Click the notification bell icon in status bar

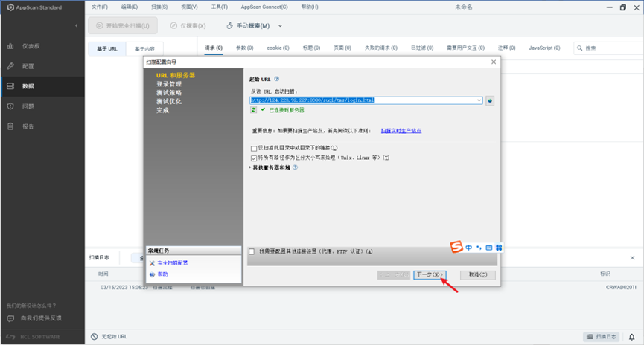coord(631,337)
